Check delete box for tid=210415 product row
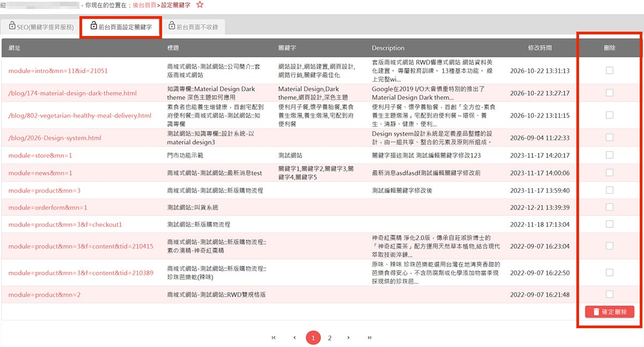Screen dimensions: 644x347 [609, 246]
